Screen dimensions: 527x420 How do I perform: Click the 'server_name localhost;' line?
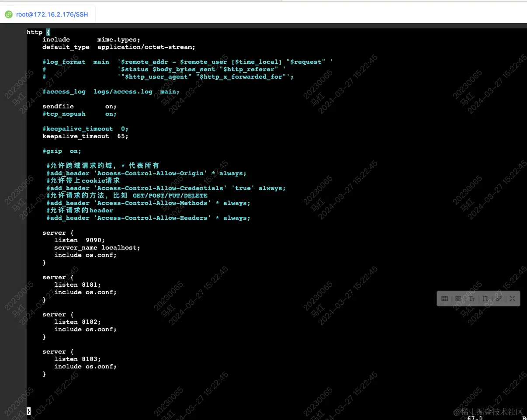tap(97, 247)
